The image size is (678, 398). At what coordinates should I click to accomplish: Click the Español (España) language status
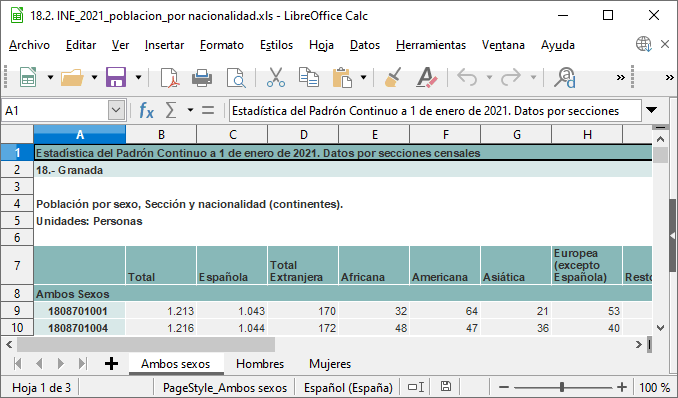point(348,387)
